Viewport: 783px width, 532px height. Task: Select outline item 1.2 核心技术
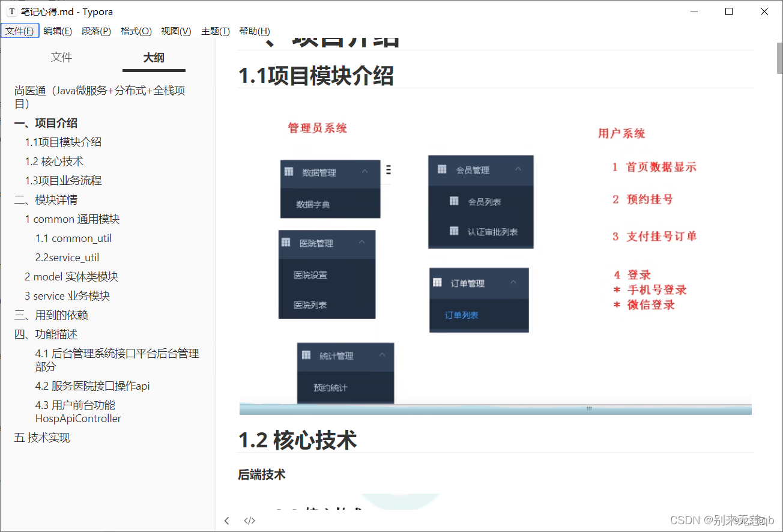click(54, 162)
